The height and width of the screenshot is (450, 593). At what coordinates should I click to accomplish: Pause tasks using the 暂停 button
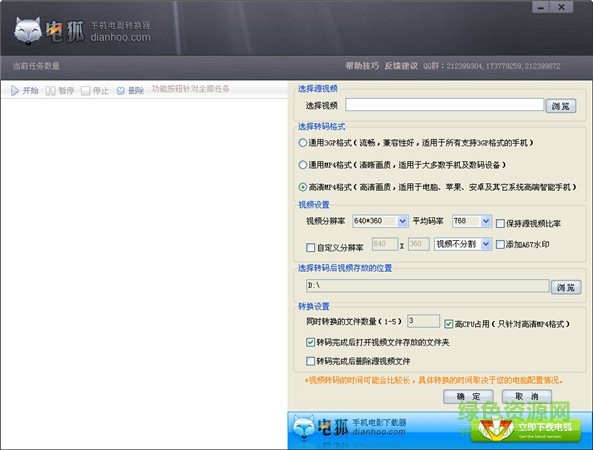pyautogui.click(x=60, y=90)
